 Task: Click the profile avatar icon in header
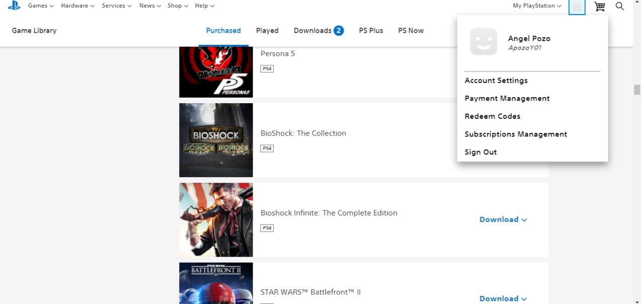click(x=577, y=7)
